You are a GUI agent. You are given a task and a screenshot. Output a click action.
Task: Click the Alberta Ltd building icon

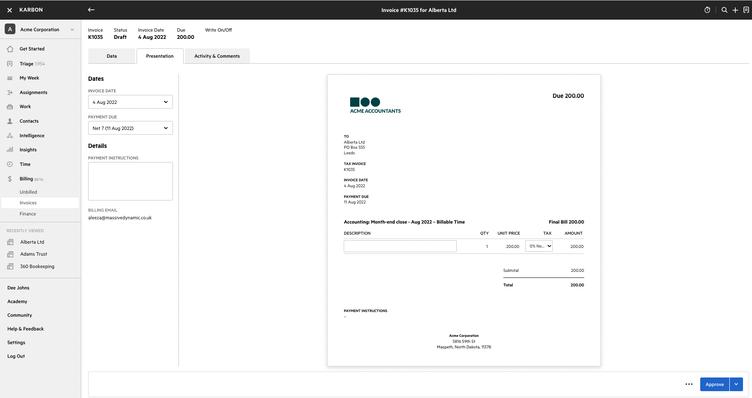(10, 242)
